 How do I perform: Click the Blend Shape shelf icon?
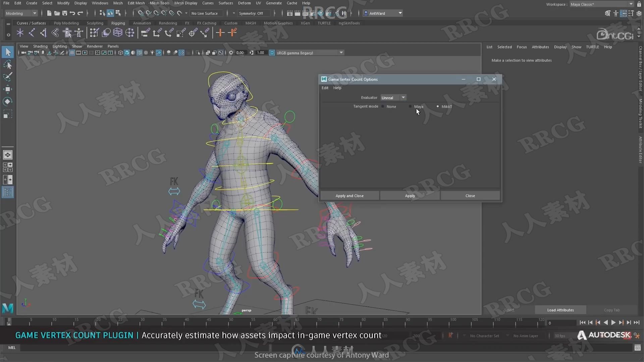(106, 33)
